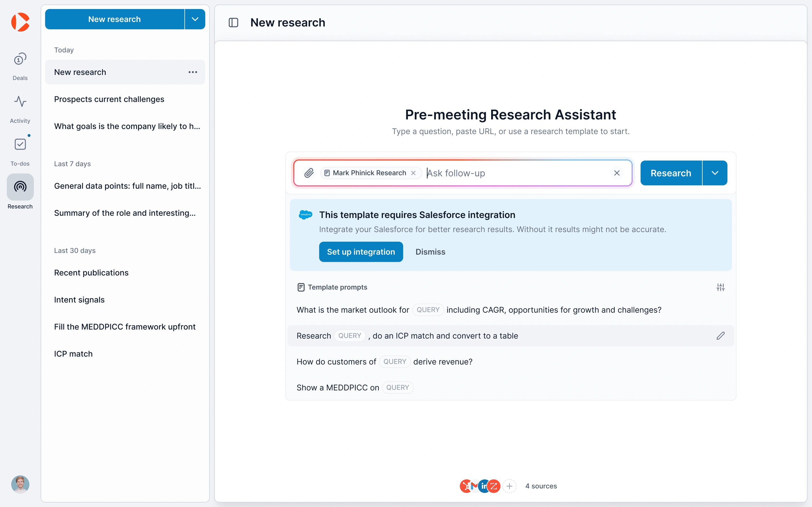812x507 pixels.
Task: Dismiss the Salesforce integration notice
Action: point(430,252)
